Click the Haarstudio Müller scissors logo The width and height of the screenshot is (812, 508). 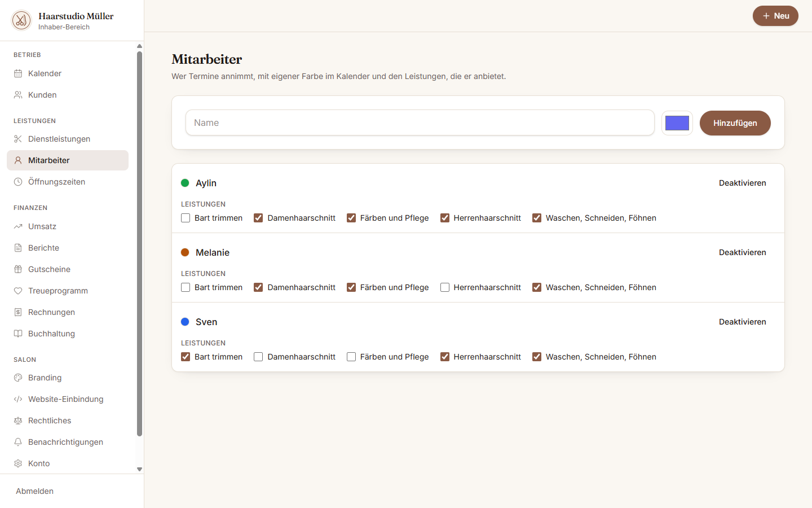tap(21, 20)
